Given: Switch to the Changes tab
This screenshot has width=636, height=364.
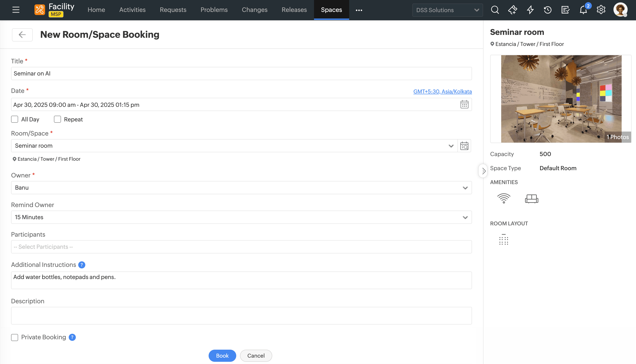Looking at the screenshot, I should 254,10.
